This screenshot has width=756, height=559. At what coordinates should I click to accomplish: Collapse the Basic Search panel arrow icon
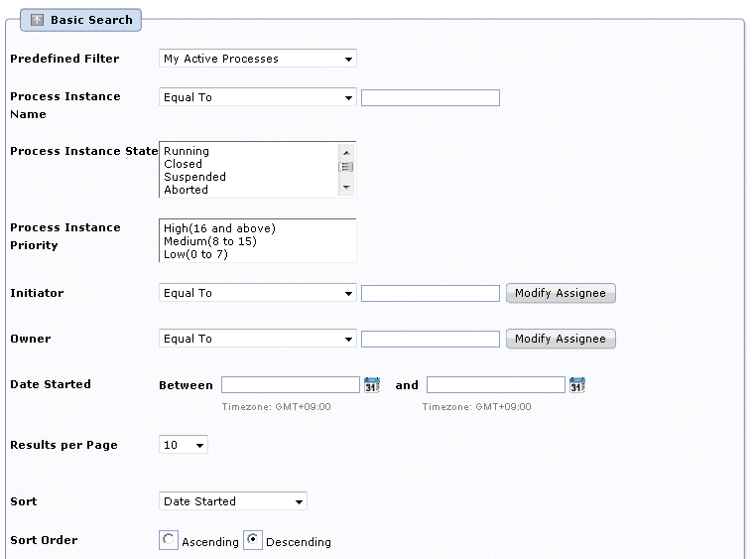(37, 20)
